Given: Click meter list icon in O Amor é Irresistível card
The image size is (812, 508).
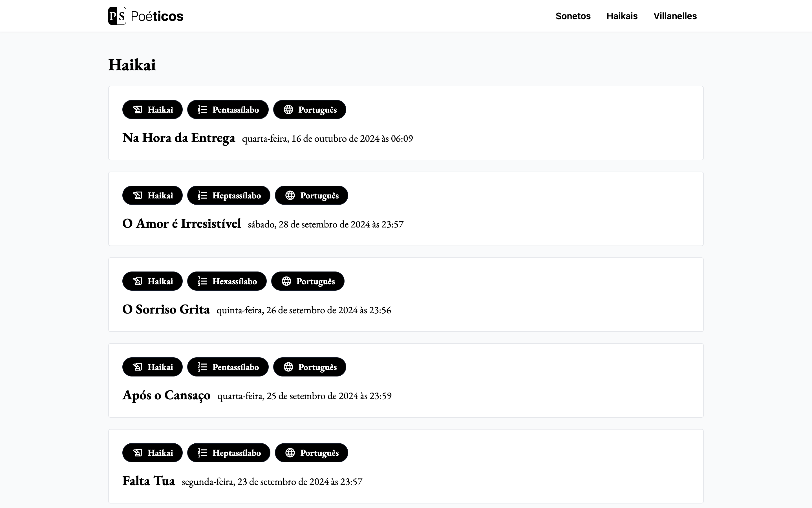Looking at the screenshot, I should pyautogui.click(x=202, y=195).
